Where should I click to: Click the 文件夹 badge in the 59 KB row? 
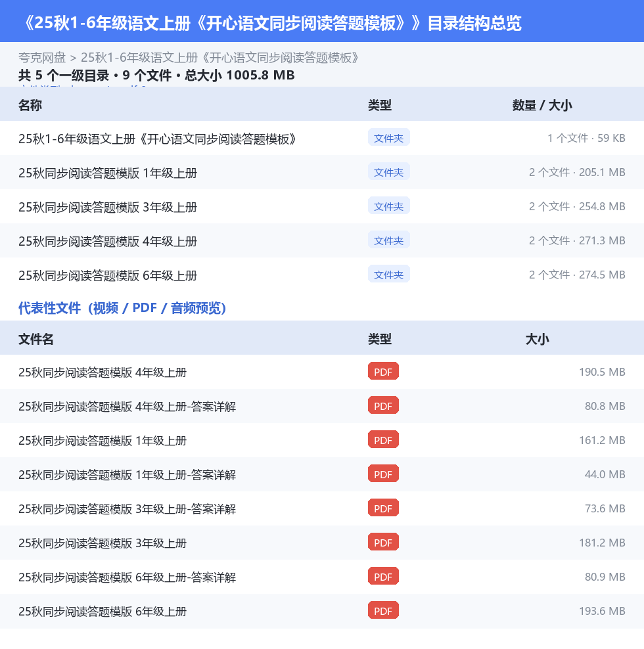(389, 137)
